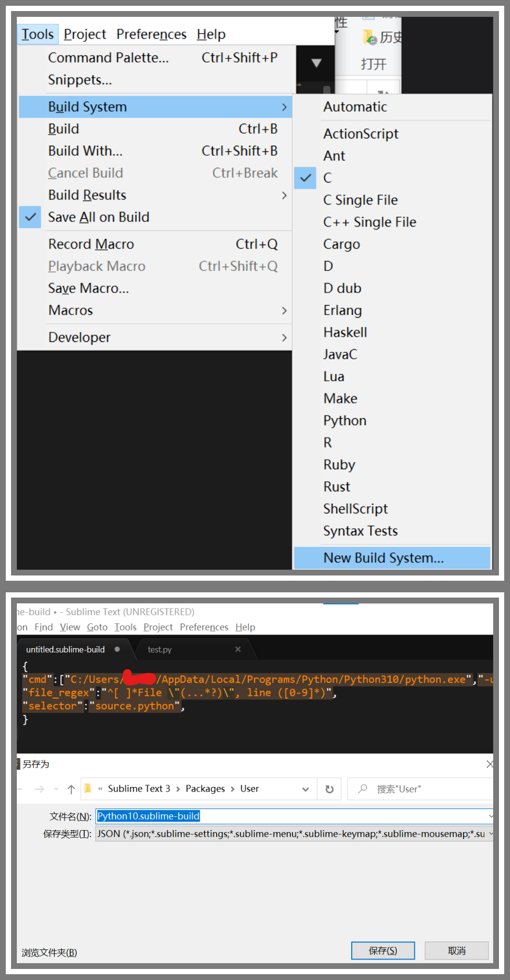
Task: Open lower window Preferences menu
Action: [204, 627]
